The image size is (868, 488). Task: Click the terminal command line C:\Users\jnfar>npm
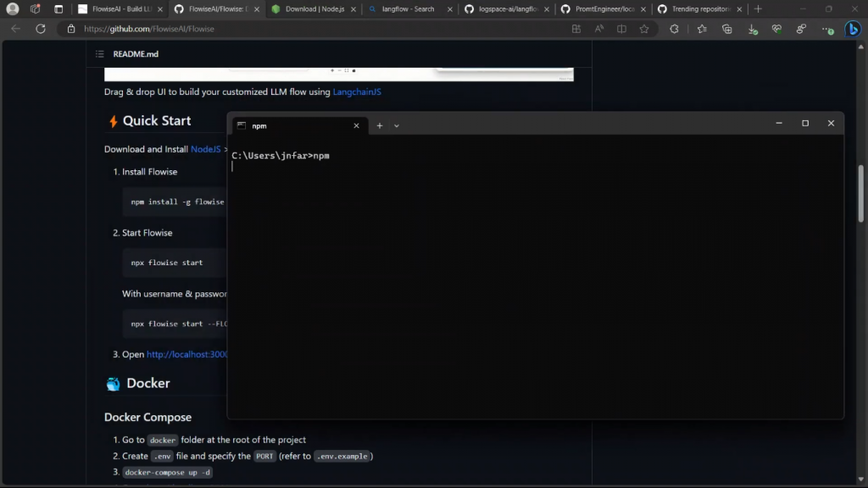click(x=280, y=156)
